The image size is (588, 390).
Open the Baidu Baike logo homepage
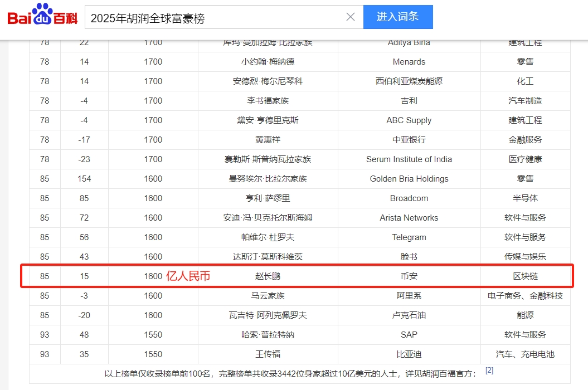pyautogui.click(x=42, y=15)
